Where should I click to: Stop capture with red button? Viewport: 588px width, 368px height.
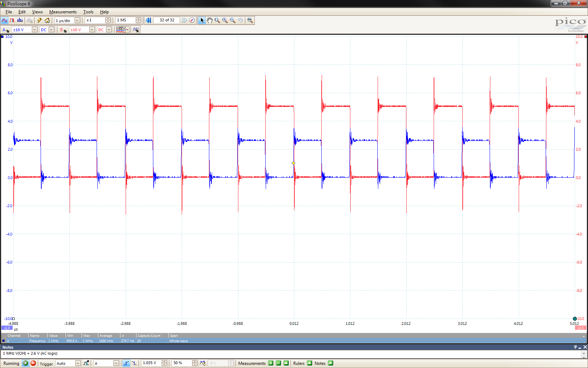33,363
